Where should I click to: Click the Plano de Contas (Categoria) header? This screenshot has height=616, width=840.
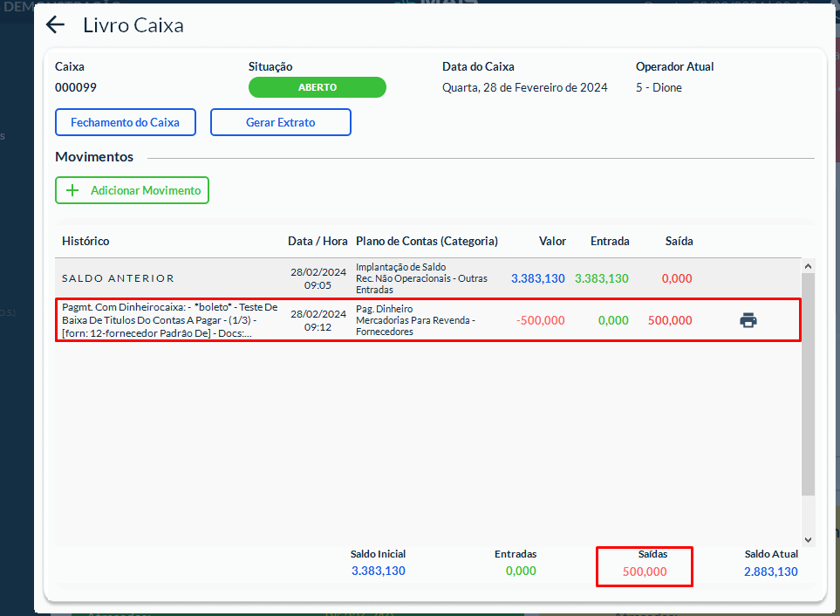coord(427,241)
